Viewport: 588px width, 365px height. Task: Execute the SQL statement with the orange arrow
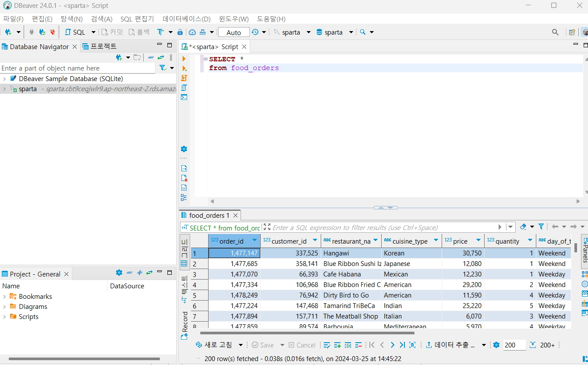tap(184, 59)
